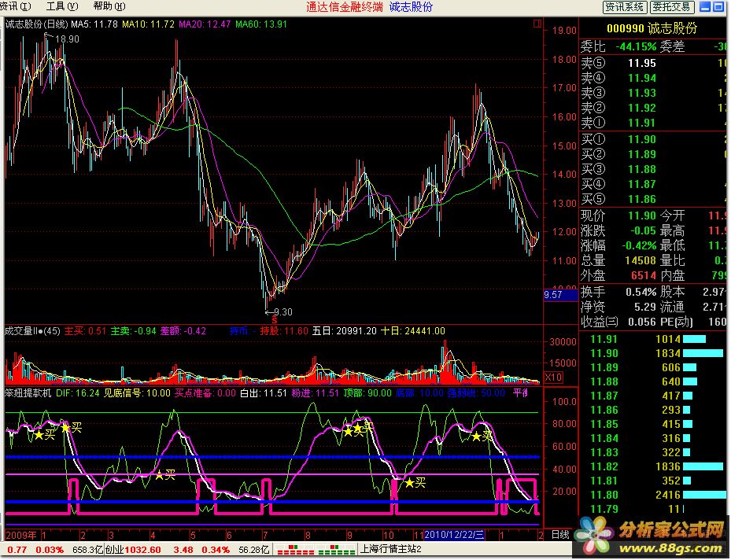The height and width of the screenshot is (560, 731).
Task: Click the 卖⑤ price 11.95
Action: (641, 63)
